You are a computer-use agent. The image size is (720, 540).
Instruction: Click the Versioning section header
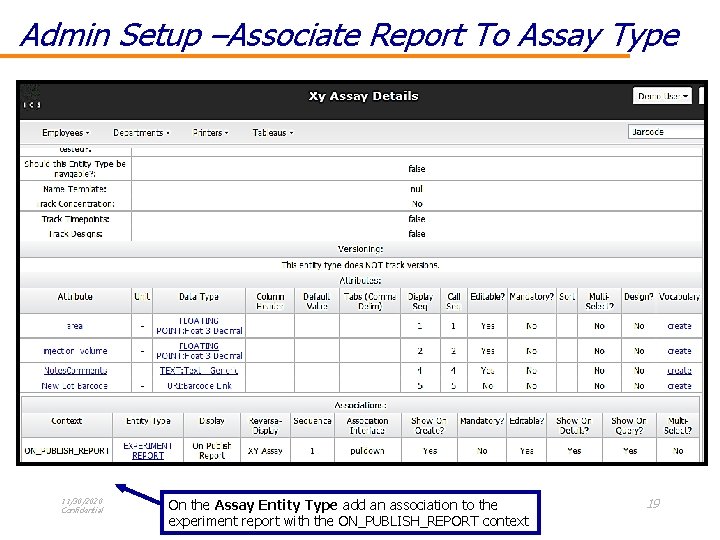point(360,249)
